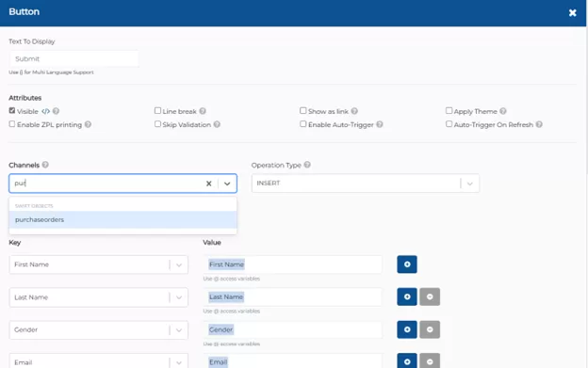Show help for Show as link
This screenshot has width=588, height=368.
tap(354, 111)
